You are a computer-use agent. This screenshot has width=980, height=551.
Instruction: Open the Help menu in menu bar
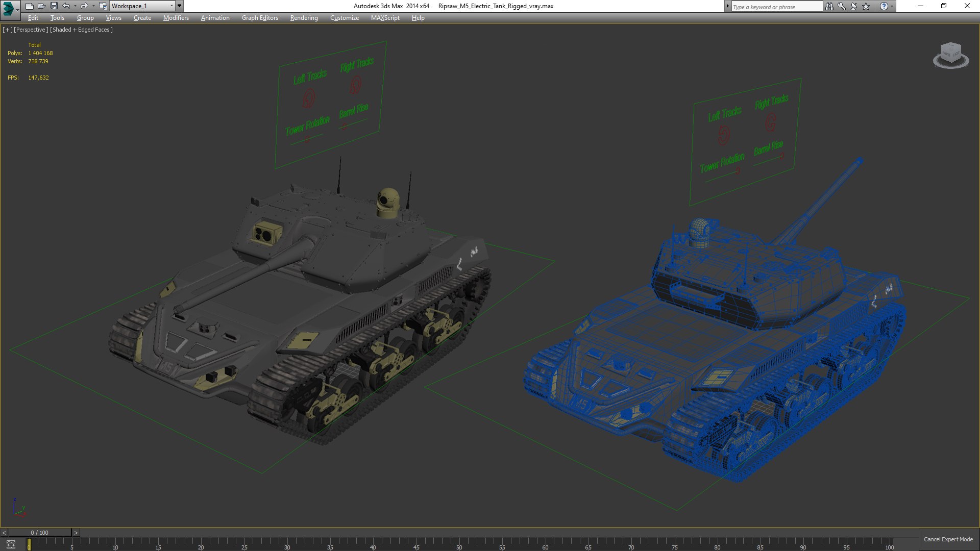(418, 18)
